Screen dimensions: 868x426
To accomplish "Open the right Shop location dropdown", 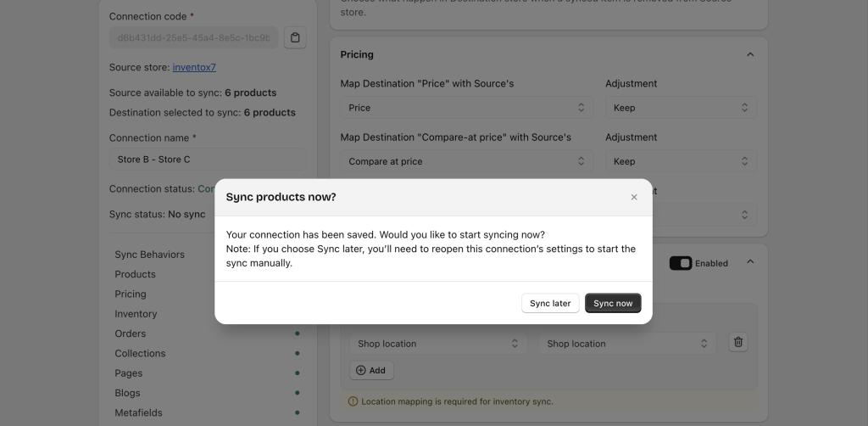I will click(x=626, y=344).
